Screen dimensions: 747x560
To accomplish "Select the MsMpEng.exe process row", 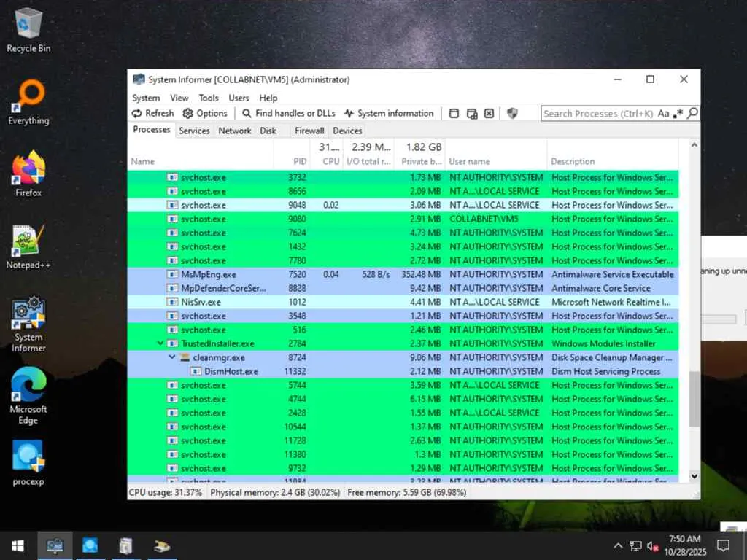I will [403, 274].
